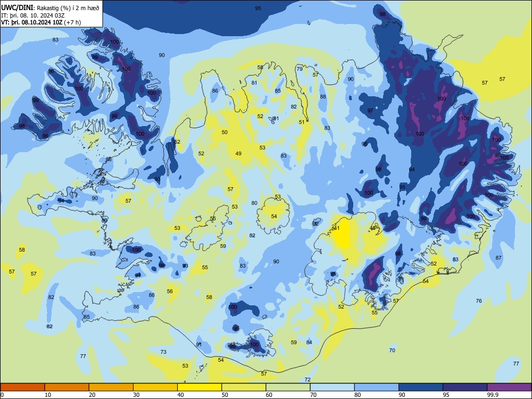Click the 90–95 dark blue legend swatch
This screenshot has height=399, width=532.
pyautogui.click(x=421, y=387)
